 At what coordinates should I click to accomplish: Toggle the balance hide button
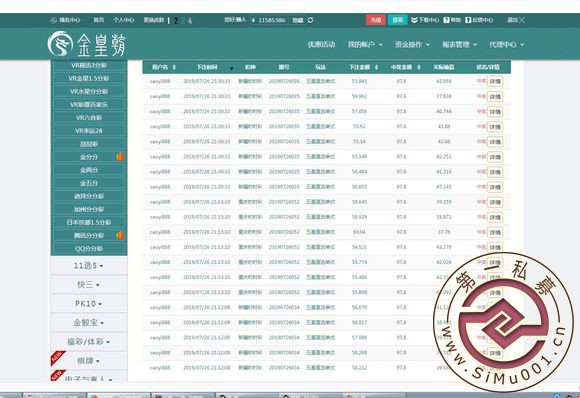coord(298,20)
